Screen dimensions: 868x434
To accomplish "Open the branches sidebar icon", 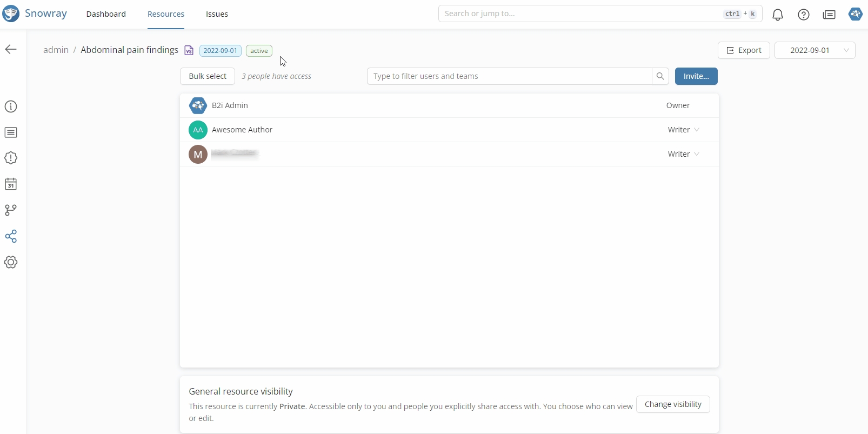I will (x=11, y=210).
